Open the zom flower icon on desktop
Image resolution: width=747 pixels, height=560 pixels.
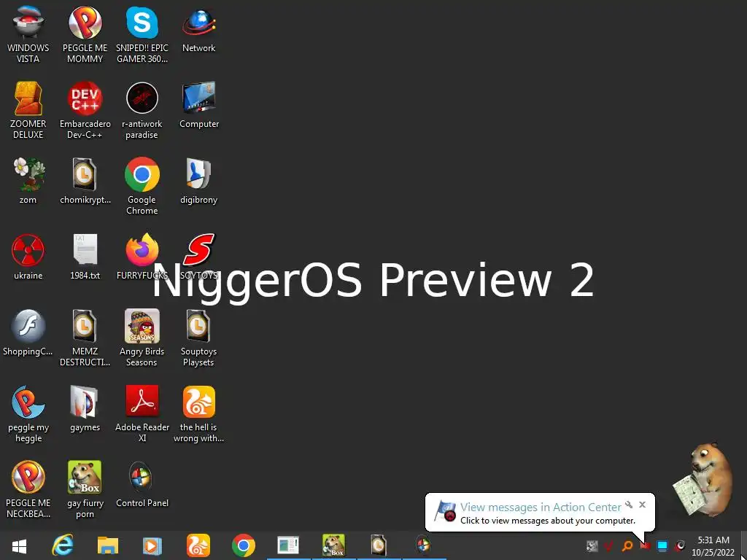[x=28, y=180]
